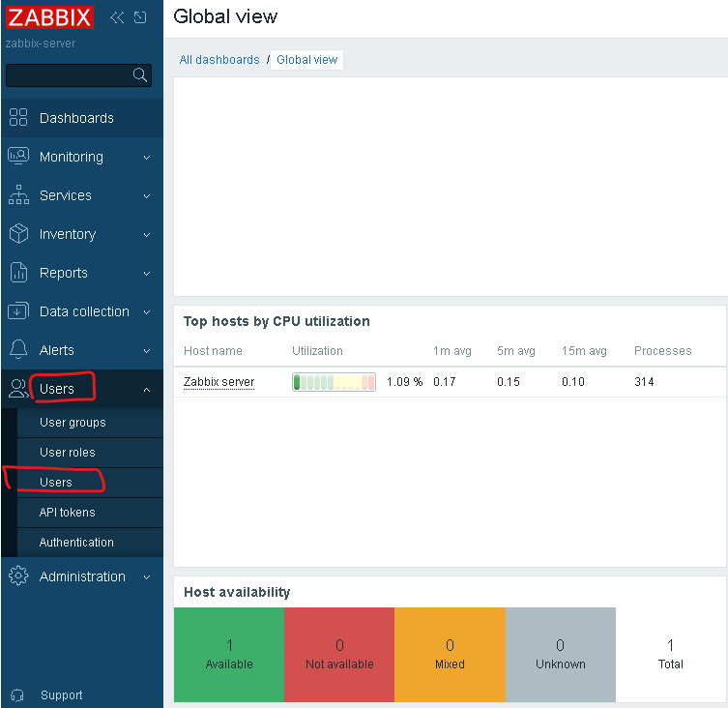Collapse the sidebar with the double-arrow icon
Viewport: 728px width, 708px height.
[117, 17]
